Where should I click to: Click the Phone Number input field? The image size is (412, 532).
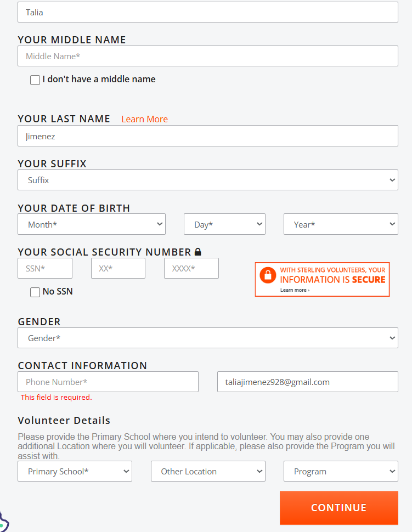(108, 382)
